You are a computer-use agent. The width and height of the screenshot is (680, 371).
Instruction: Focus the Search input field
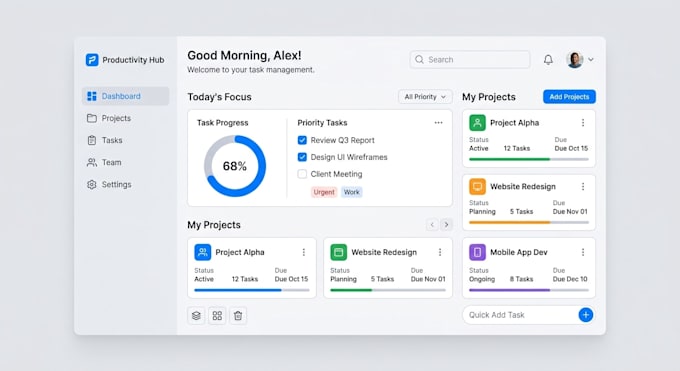pos(470,59)
